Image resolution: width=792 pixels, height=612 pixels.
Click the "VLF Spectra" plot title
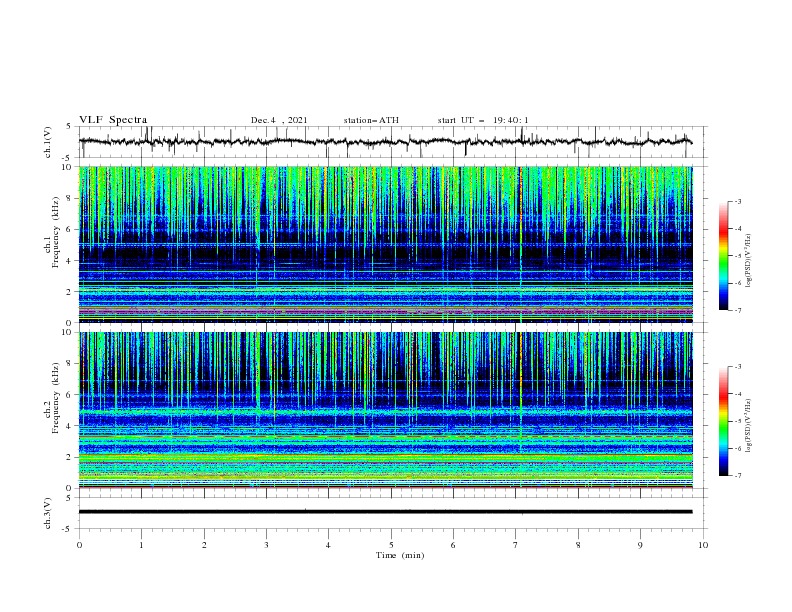pyautogui.click(x=113, y=120)
